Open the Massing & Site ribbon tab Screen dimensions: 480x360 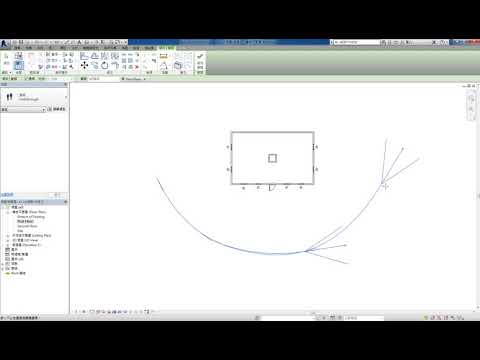(90, 48)
